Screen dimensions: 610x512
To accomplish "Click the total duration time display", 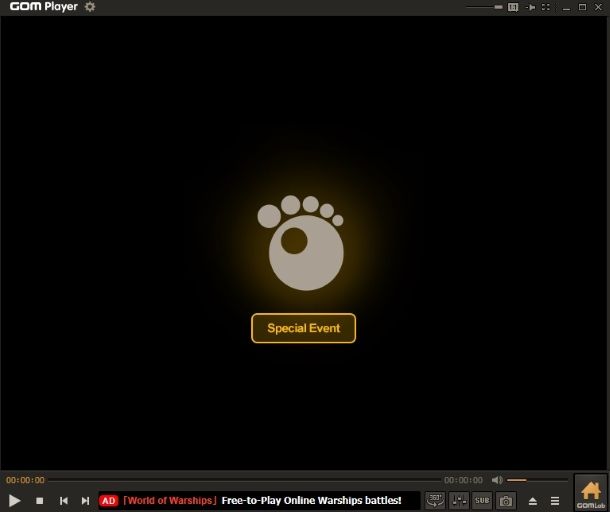I will (463, 480).
